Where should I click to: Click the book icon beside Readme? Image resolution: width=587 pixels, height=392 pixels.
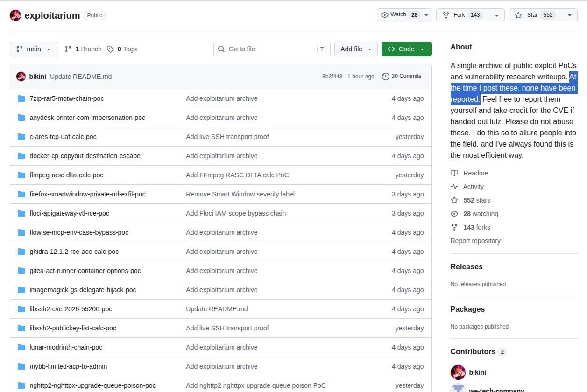[454, 173]
